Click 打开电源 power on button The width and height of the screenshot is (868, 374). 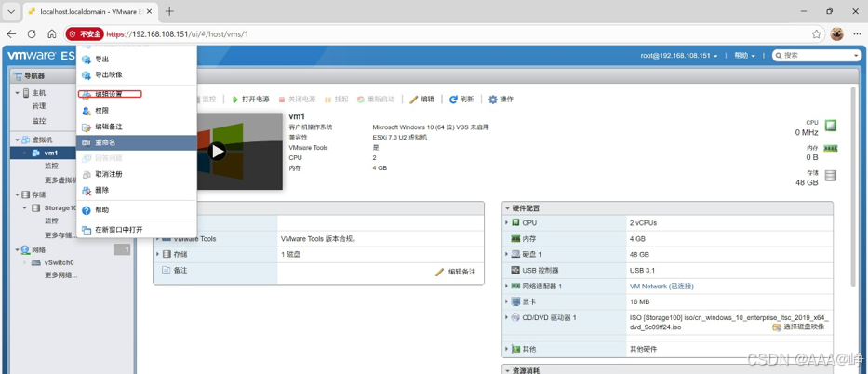[x=250, y=100]
